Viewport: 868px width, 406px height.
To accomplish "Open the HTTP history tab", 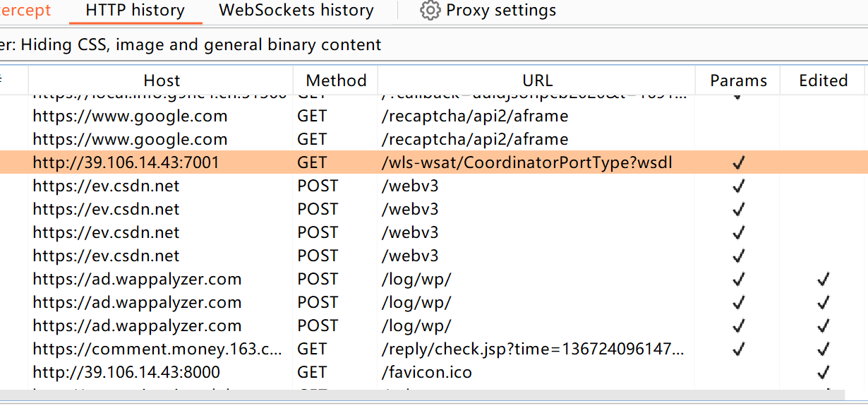I will [135, 11].
